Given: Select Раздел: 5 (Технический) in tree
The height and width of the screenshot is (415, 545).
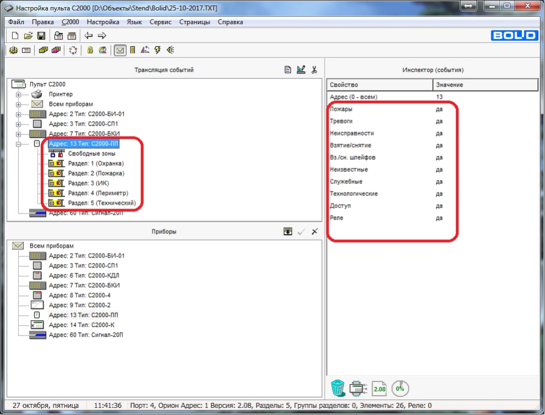Looking at the screenshot, I should (102, 203).
